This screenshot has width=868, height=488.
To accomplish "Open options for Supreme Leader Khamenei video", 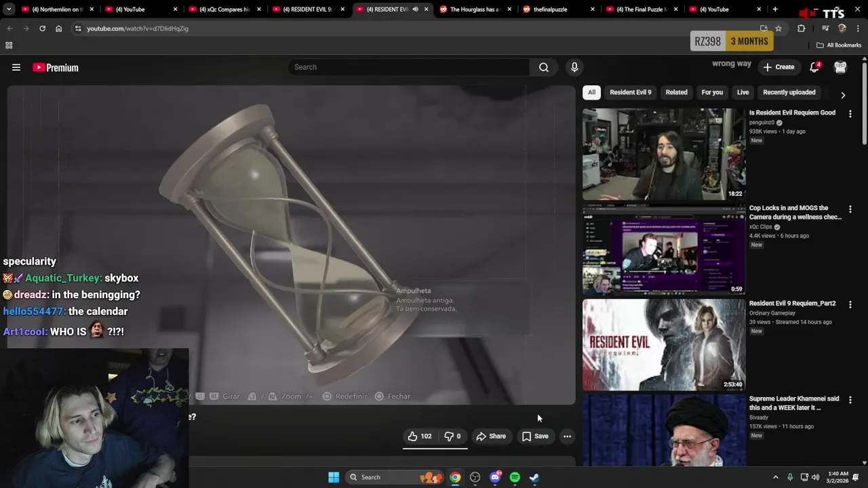I will tap(850, 400).
